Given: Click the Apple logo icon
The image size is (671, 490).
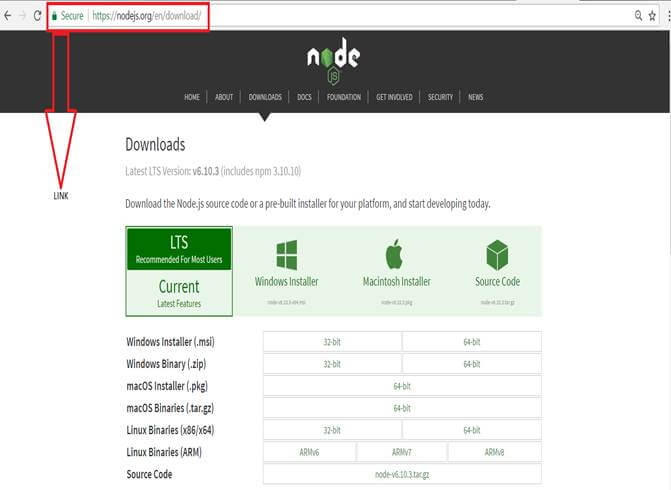Looking at the screenshot, I should 395,254.
